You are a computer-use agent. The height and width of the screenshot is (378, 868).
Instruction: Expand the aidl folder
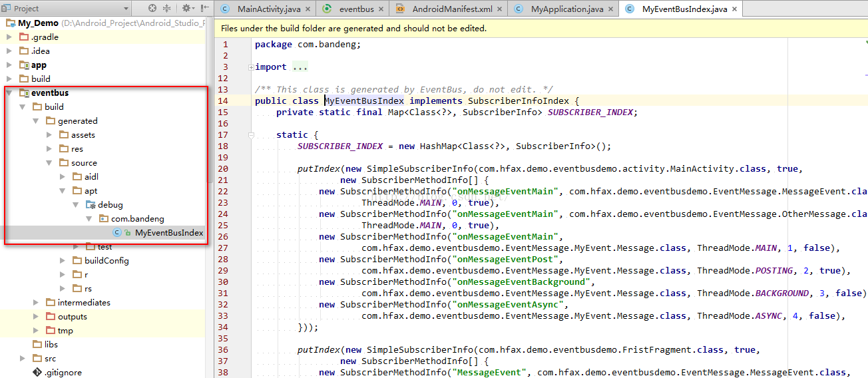point(62,177)
